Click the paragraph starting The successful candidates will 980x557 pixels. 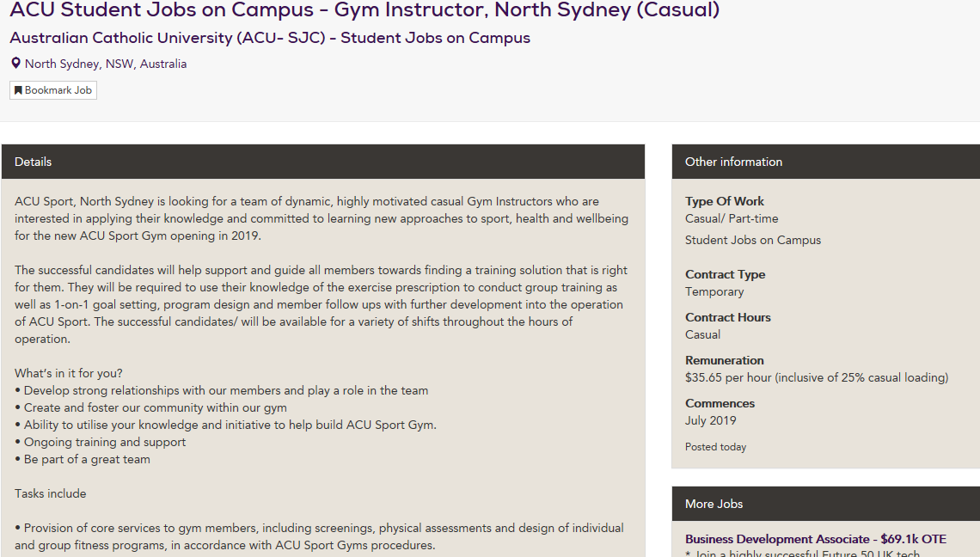(x=322, y=304)
